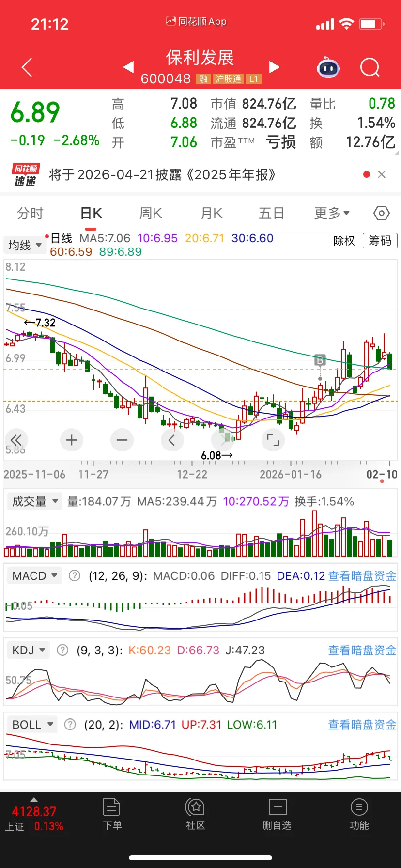This screenshot has height=868, width=401.
Task: Zoom in chart with plus button
Action: pos(72,440)
